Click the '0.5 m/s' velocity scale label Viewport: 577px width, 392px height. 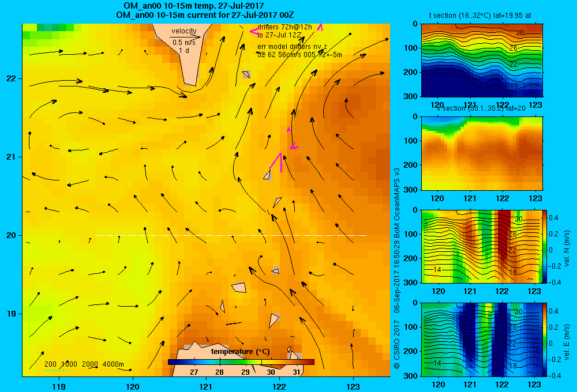tap(184, 43)
